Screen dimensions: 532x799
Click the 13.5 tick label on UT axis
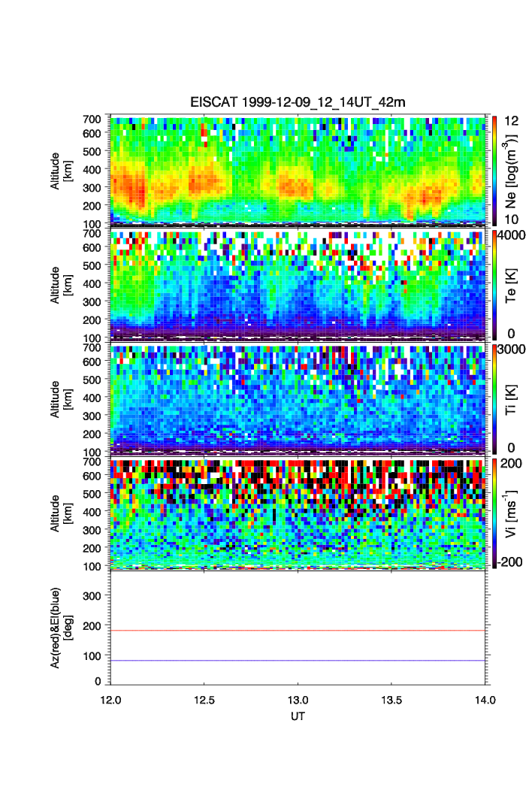point(391,699)
